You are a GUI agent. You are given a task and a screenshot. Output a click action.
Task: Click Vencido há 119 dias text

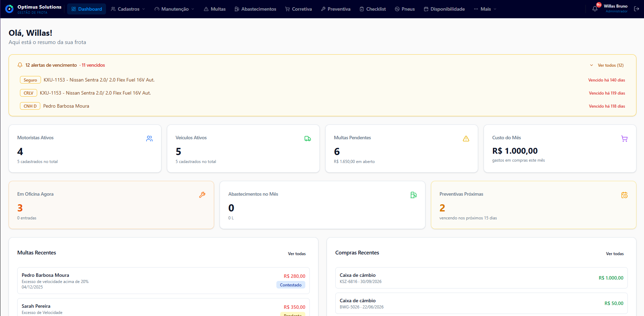(x=607, y=93)
